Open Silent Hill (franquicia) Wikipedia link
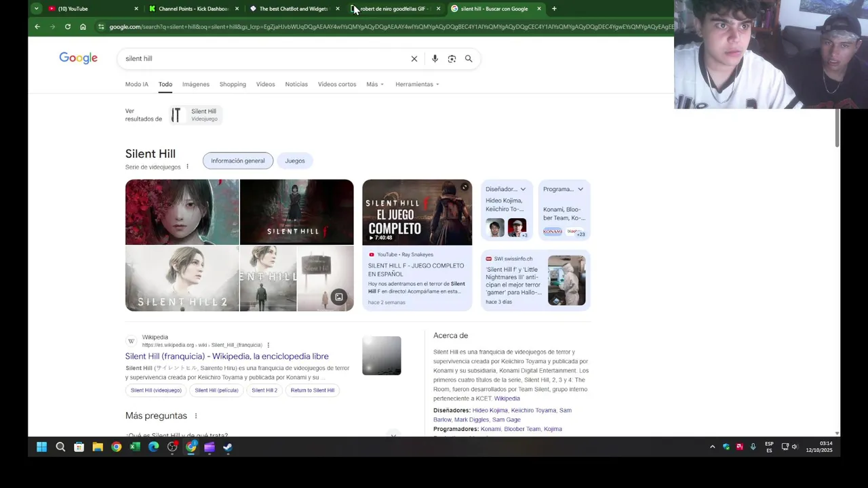Screen dimensions: 868x488 226,357
